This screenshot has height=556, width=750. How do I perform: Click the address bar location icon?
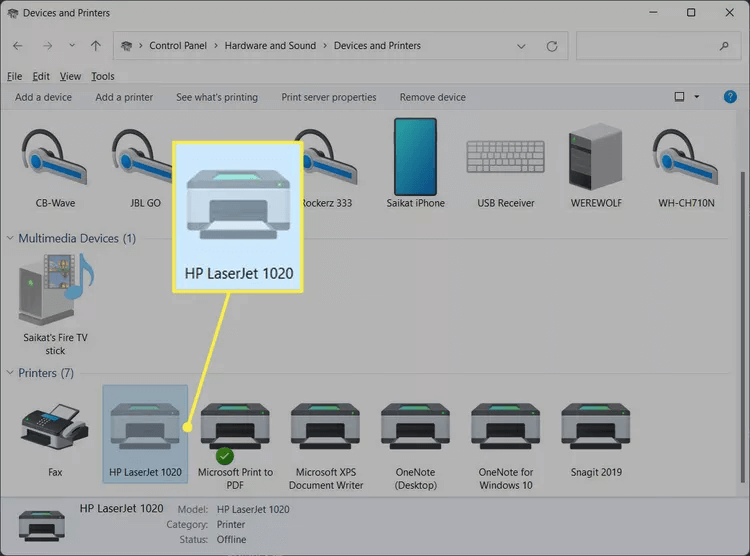[126, 46]
